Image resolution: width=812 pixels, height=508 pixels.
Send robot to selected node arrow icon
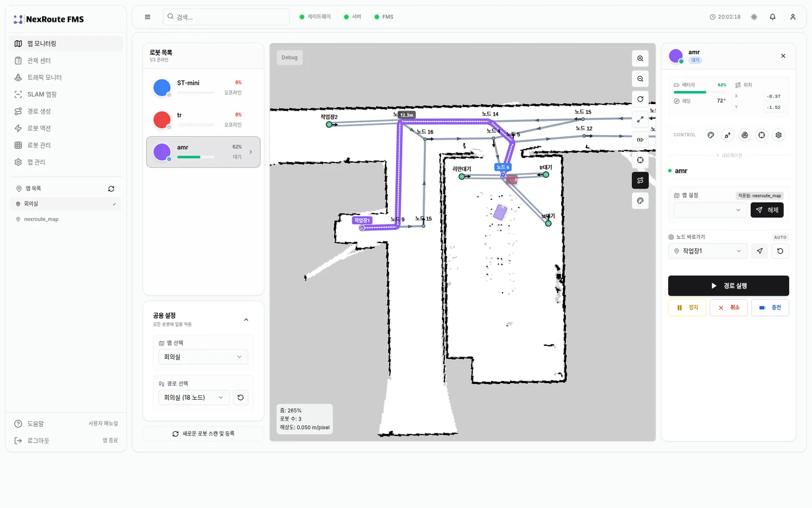pos(760,251)
